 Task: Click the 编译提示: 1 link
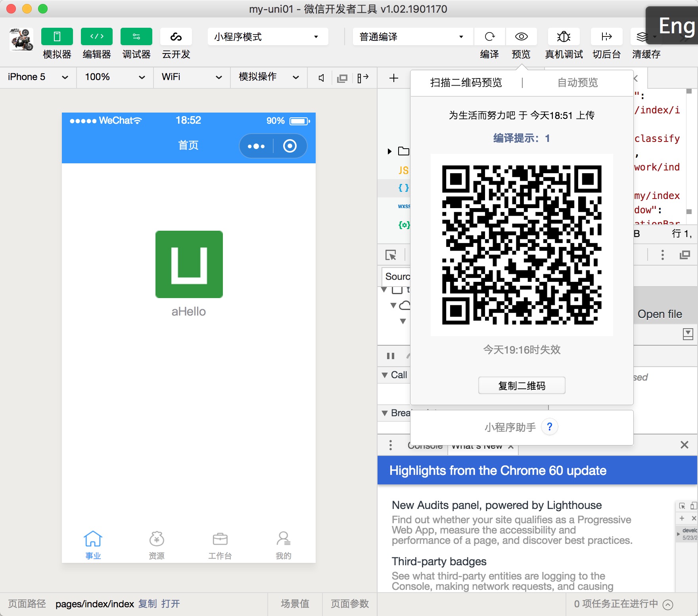pyautogui.click(x=522, y=138)
